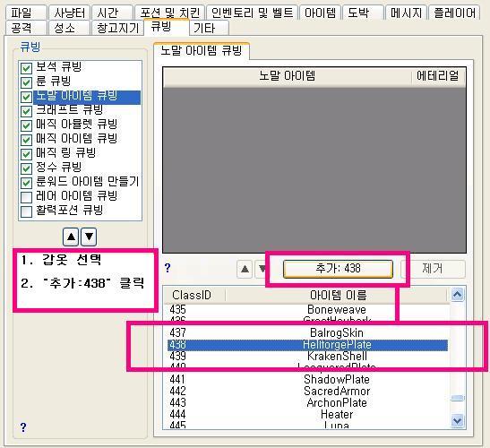Select 룬워드 아이템 만들기 label in list
The width and height of the screenshot is (490, 448).
(87, 182)
